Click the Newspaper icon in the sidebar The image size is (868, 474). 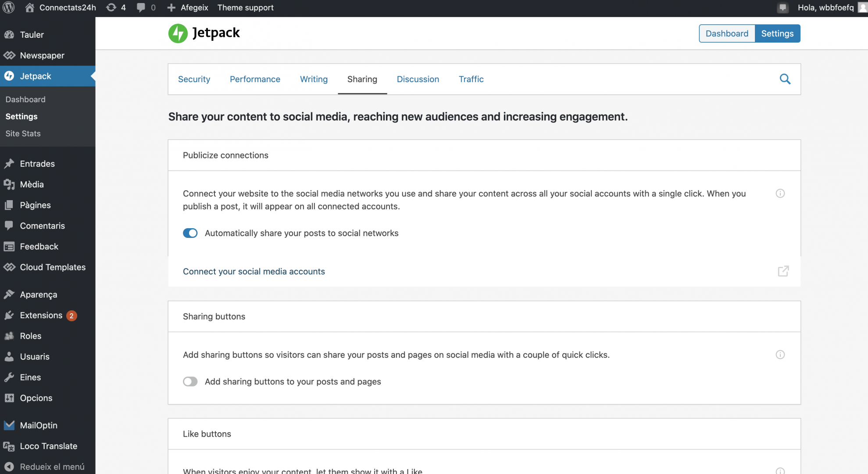tap(9, 55)
